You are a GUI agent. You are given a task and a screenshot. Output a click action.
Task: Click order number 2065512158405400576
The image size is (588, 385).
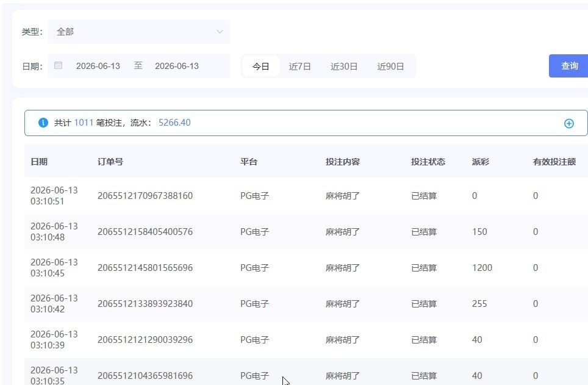point(145,232)
